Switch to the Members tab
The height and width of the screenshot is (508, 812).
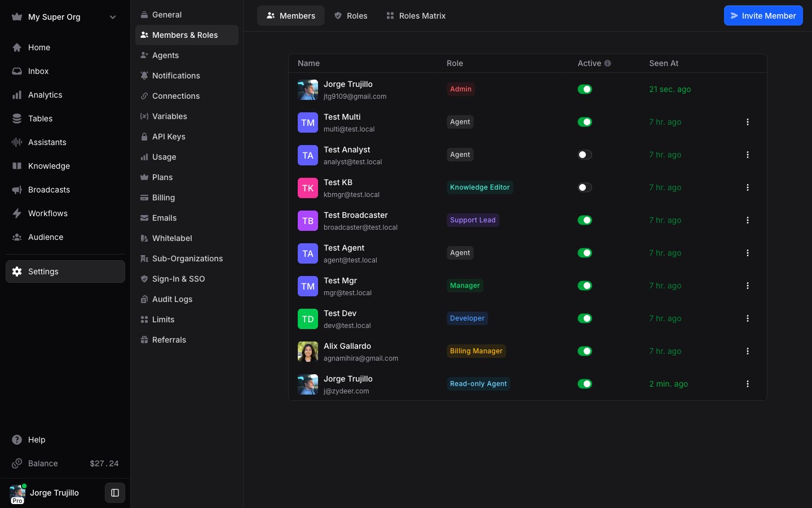pos(290,16)
